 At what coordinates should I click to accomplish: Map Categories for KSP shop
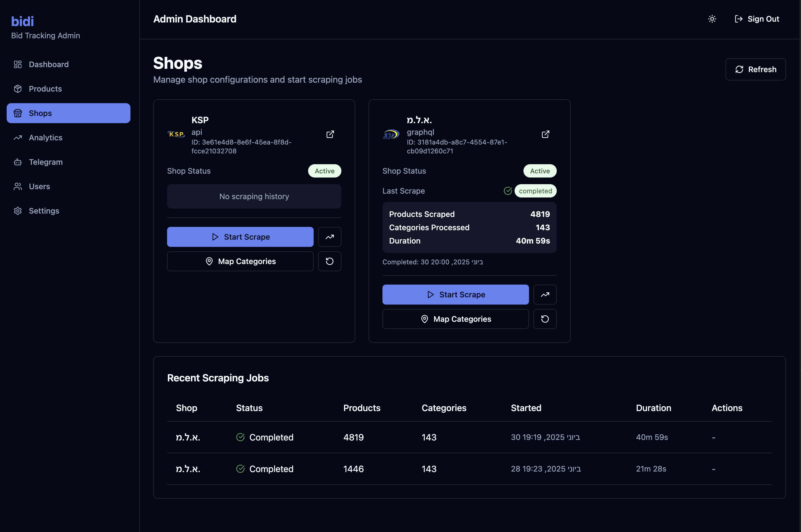pyautogui.click(x=240, y=261)
